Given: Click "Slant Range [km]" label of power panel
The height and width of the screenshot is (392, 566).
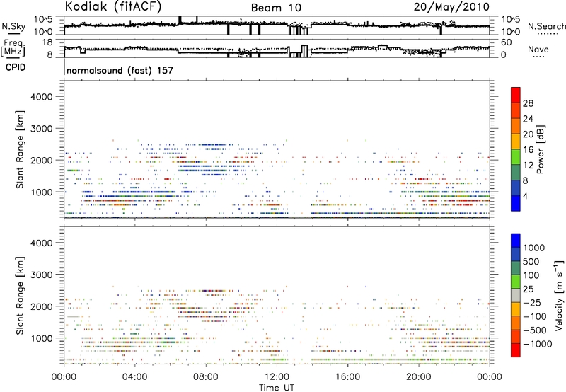Looking at the screenshot, I should click(20, 149).
